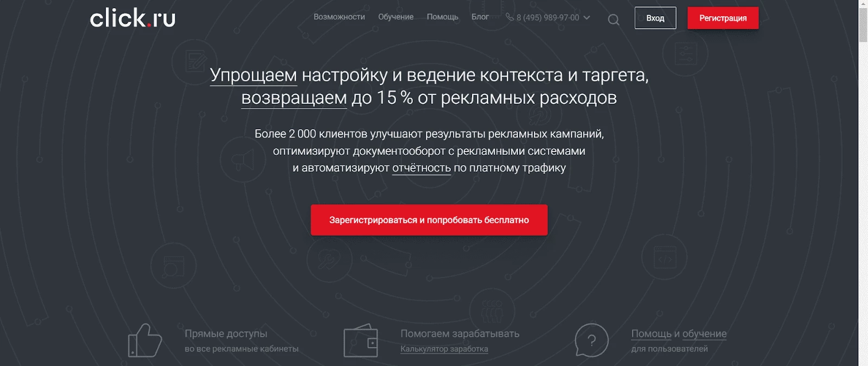Screen dimensions: 868x366
Task: Expand the phone number dropdown chevron
Action: 586,18
